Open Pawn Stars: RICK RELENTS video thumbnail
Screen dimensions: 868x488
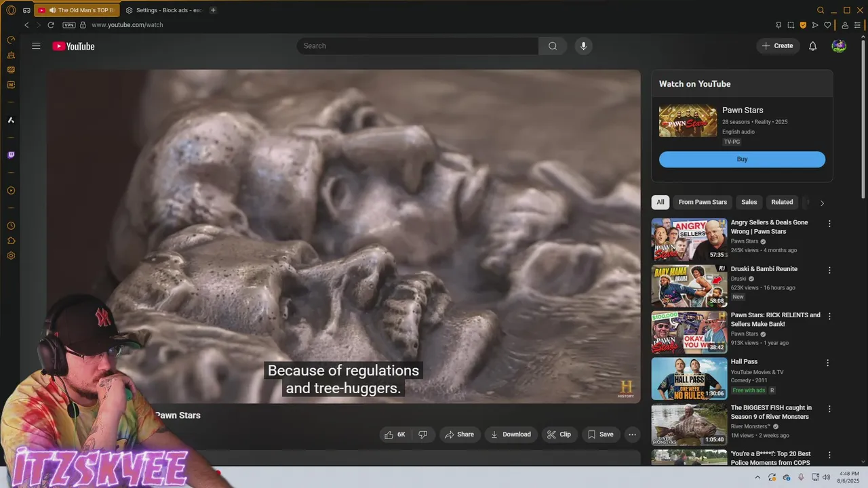[x=689, y=332]
